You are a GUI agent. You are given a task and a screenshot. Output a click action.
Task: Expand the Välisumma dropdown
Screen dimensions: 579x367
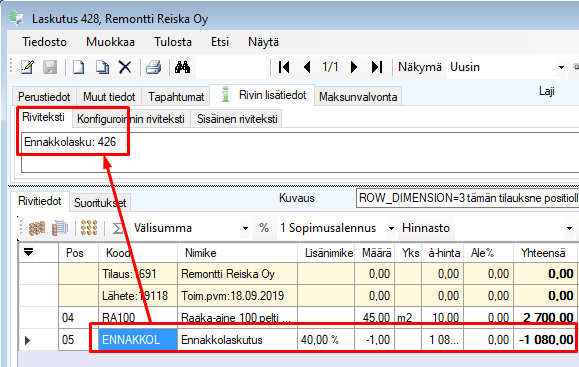pos(245,228)
